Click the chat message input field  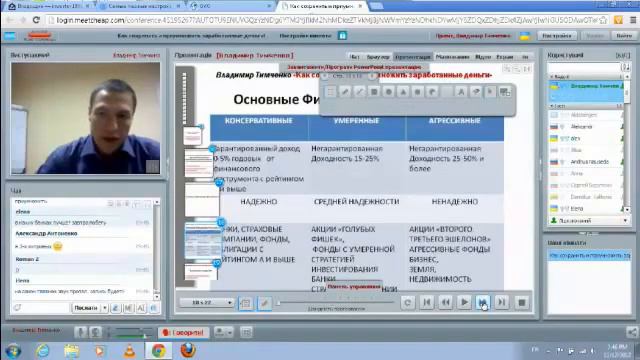tap(46, 308)
